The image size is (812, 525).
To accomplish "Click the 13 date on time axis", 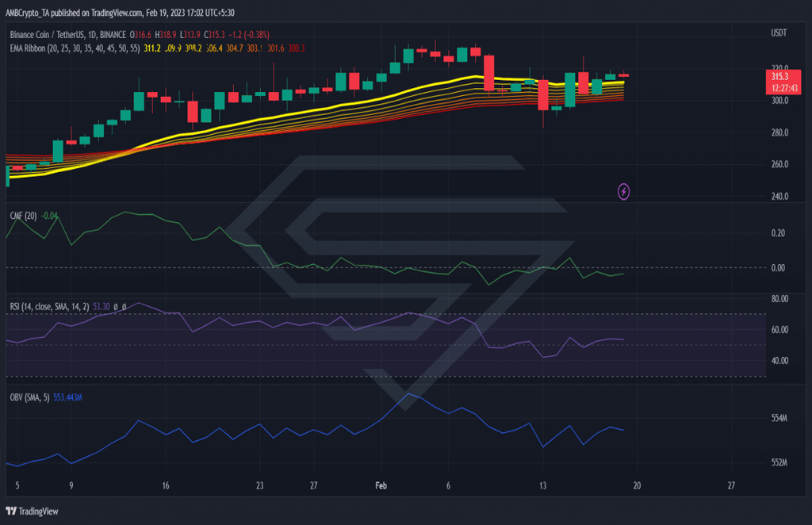I will pos(542,485).
